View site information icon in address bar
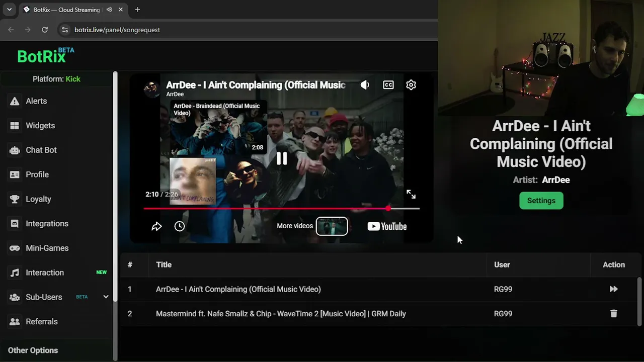Screen dimensions: 644x362 tap(64, 30)
